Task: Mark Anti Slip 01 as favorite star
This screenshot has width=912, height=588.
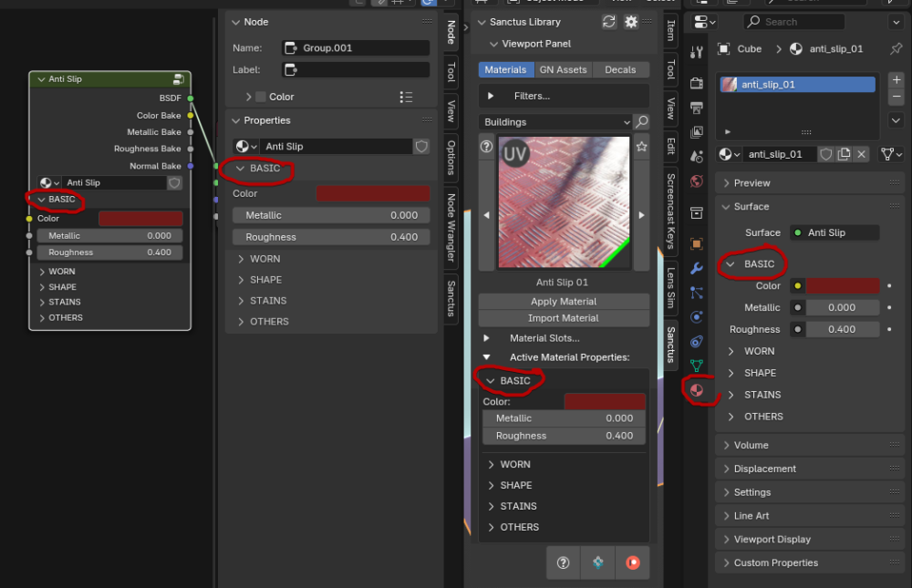Action: tap(641, 147)
